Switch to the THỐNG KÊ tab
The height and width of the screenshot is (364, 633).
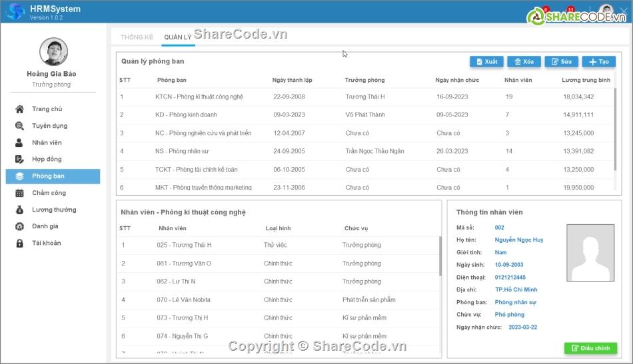pos(137,37)
